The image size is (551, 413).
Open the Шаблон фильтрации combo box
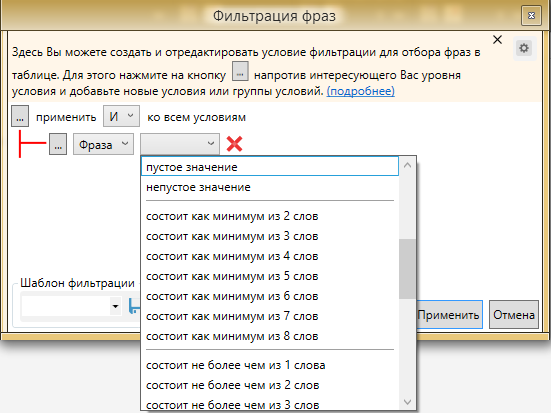click(x=71, y=306)
